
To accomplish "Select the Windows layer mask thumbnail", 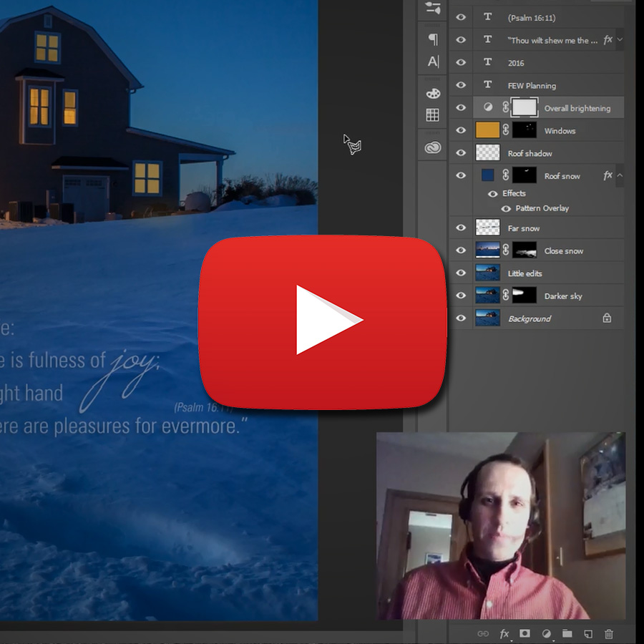I will tap(525, 130).
